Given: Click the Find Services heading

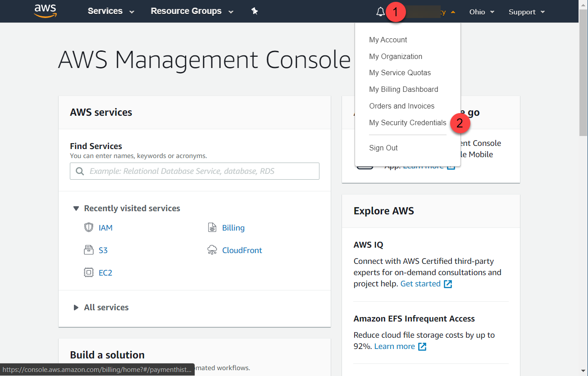Looking at the screenshot, I should pyautogui.click(x=96, y=146).
